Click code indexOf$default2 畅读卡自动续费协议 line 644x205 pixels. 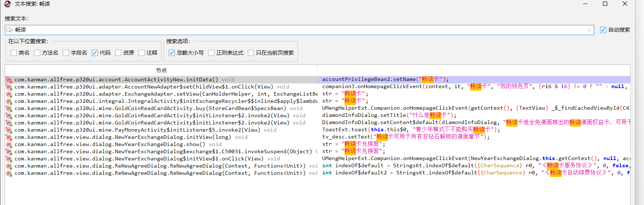click(476, 173)
